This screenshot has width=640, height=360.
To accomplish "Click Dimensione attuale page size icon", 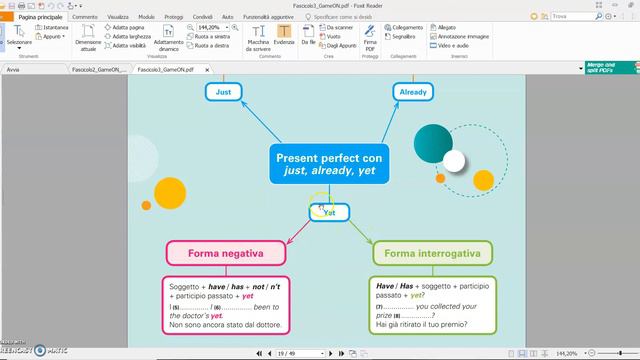I will coord(88,38).
